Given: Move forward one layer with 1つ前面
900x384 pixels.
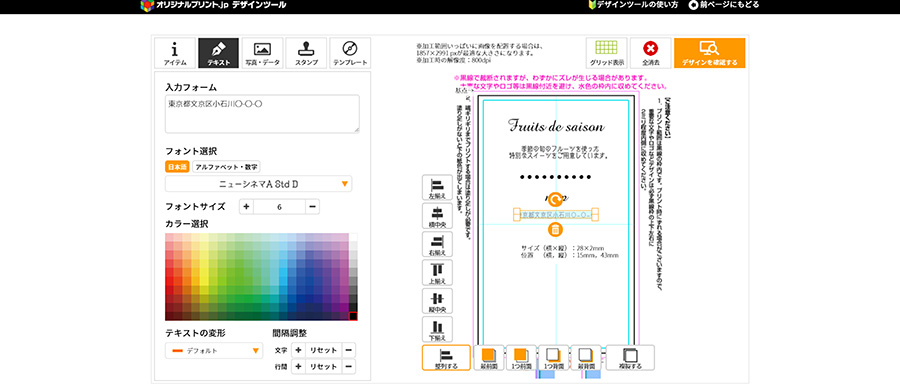Looking at the screenshot, I should (521, 358).
